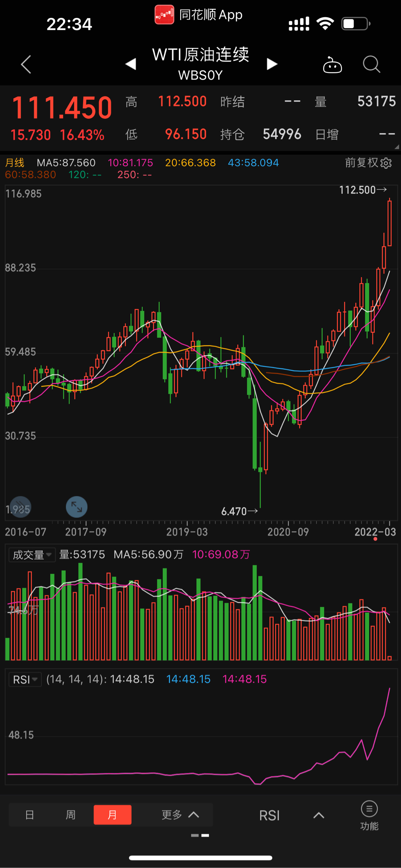The width and height of the screenshot is (401, 868).
Task: Select the 月 monthly chart period
Action: (x=112, y=815)
